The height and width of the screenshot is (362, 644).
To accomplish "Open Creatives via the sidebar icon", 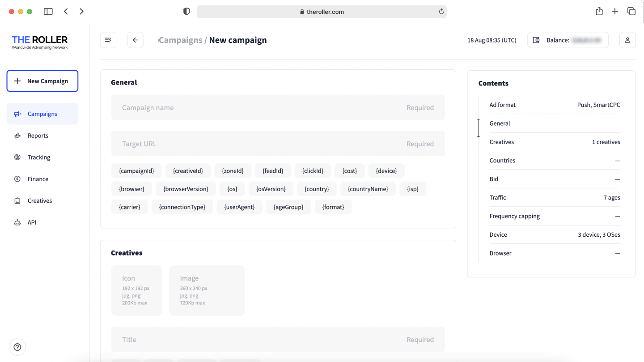I will pyautogui.click(x=17, y=200).
